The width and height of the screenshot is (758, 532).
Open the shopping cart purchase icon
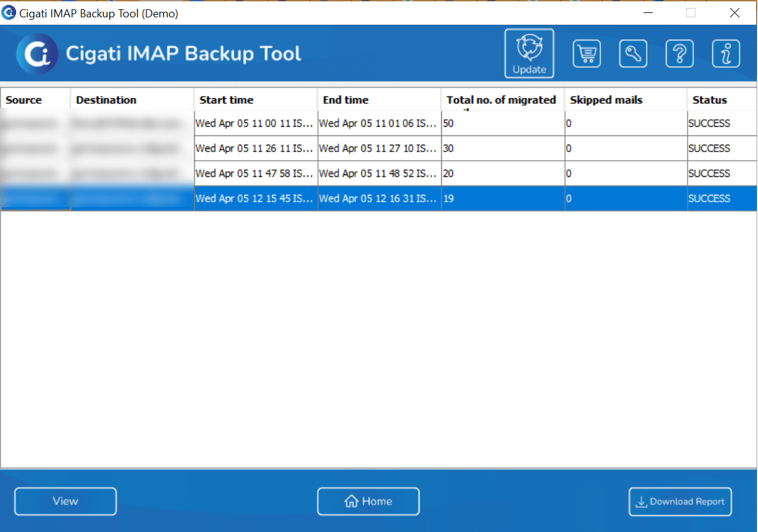pyautogui.click(x=587, y=54)
